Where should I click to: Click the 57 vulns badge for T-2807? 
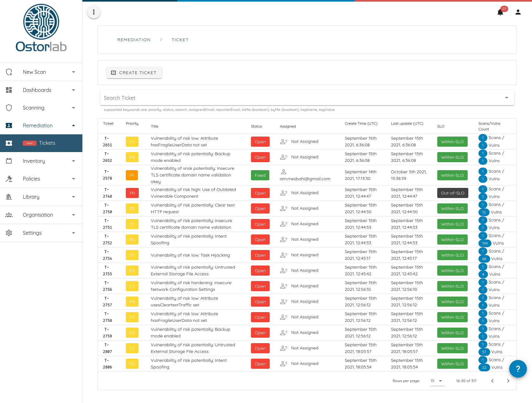(x=484, y=352)
